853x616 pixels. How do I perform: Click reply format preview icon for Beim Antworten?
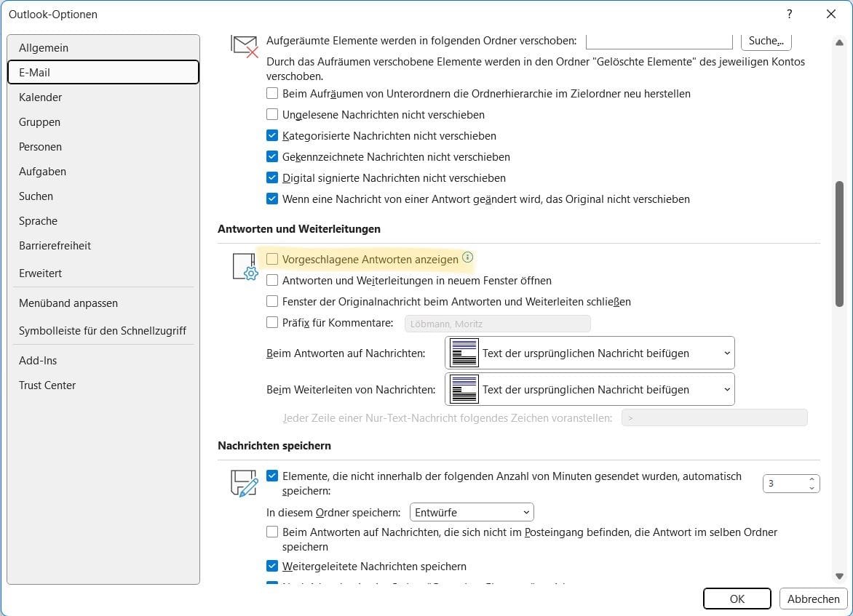464,353
